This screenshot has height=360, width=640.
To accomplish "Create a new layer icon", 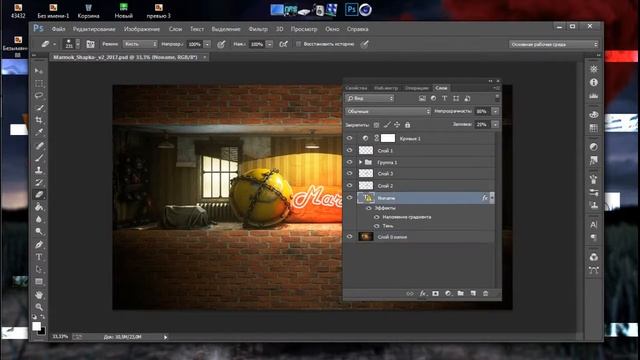I will pyautogui.click(x=473, y=293).
